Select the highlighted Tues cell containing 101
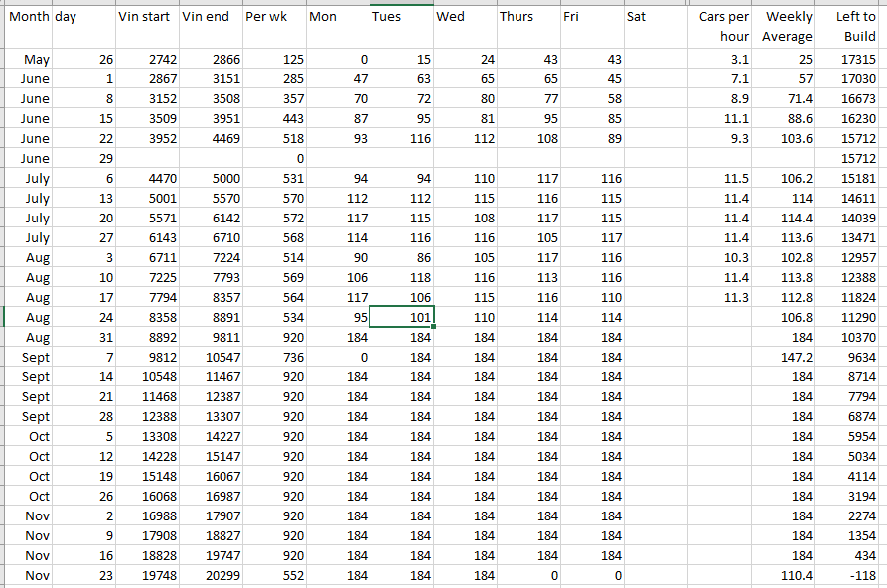Screen dimensions: 887x588 tap(401, 318)
